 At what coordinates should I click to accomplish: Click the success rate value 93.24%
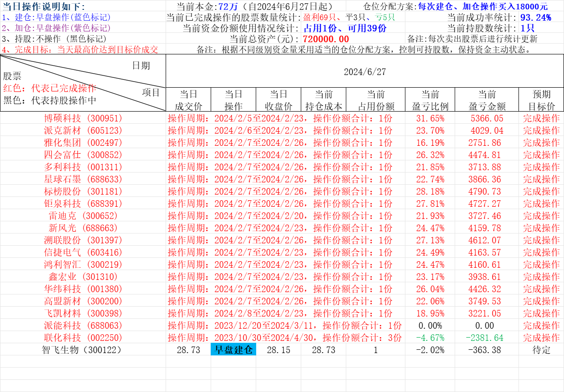click(x=535, y=18)
